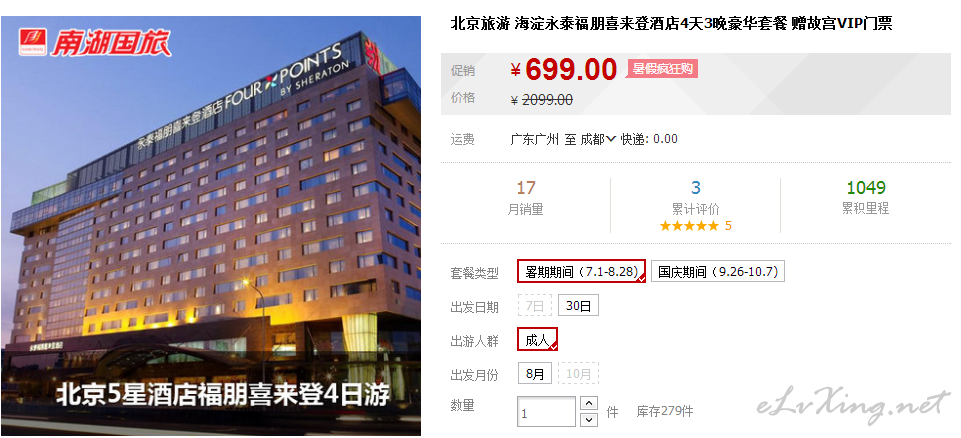This screenshot has height=438, width=961.
Task: Focus the quantity input field
Action: [x=547, y=412]
